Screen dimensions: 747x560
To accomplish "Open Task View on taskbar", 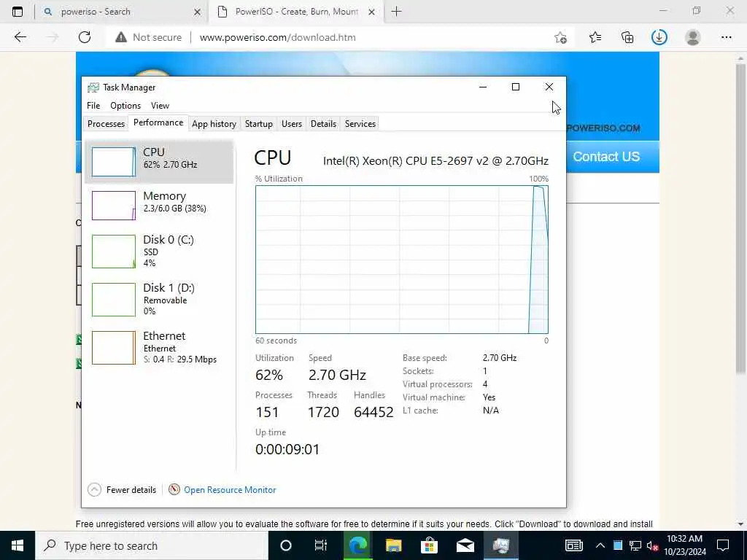I will (x=321, y=545).
